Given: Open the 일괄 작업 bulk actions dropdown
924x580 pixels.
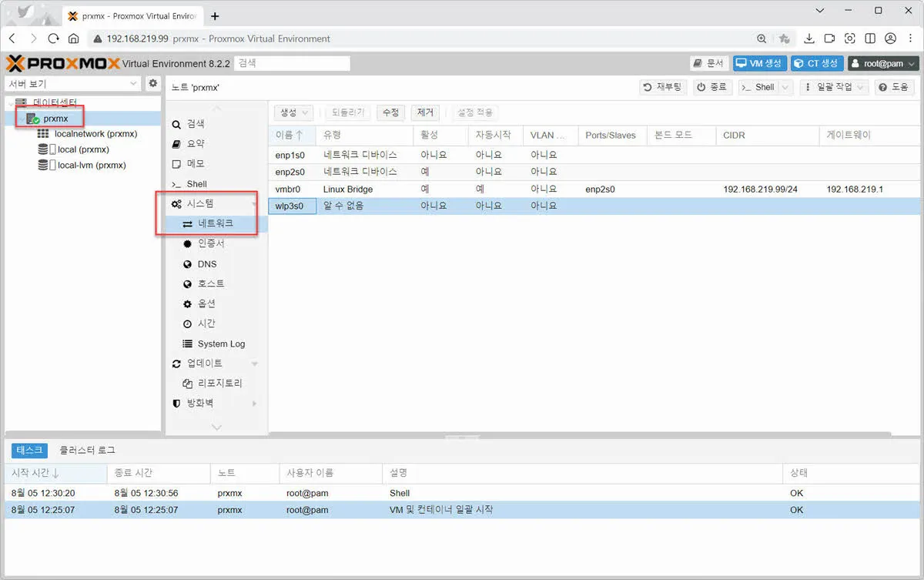Looking at the screenshot, I should coord(834,88).
